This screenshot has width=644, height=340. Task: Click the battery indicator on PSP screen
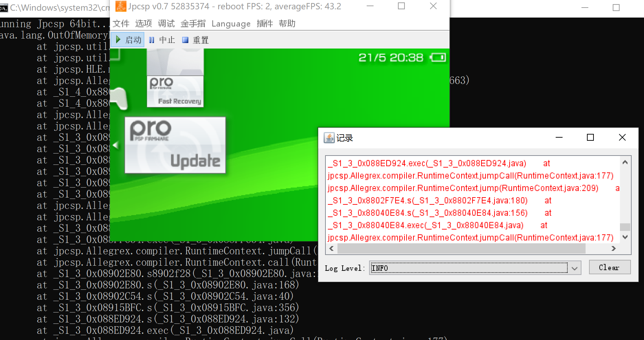coord(438,57)
